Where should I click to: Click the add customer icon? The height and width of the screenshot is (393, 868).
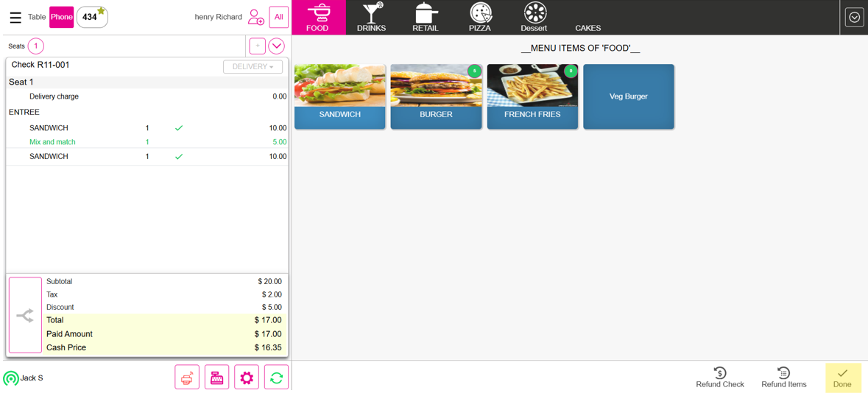255,17
